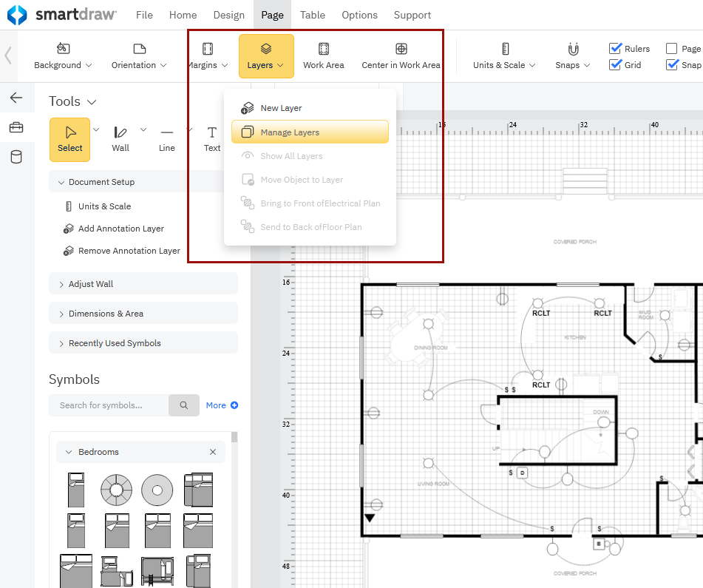Click Add Annotation Layer
The image size is (703, 588).
pos(120,229)
